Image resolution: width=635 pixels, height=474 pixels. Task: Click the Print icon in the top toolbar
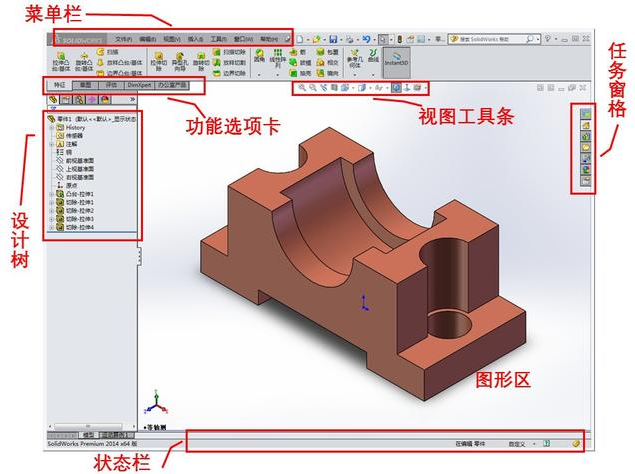[349, 39]
